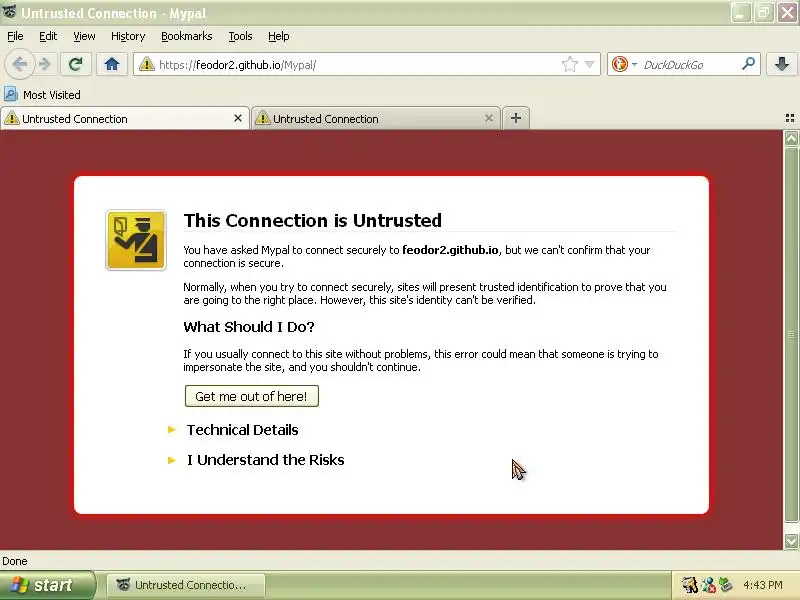Show all tabs grid button

point(790,118)
